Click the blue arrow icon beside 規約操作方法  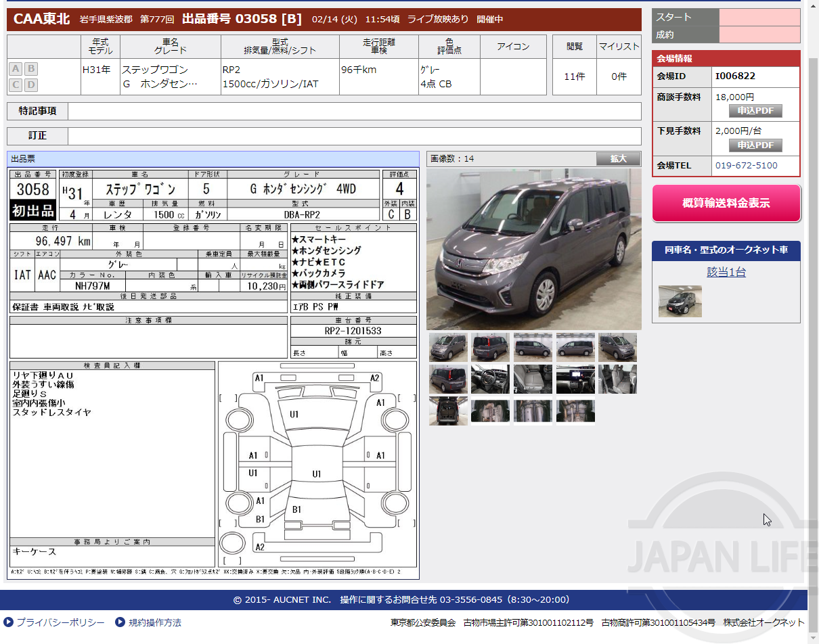tap(120, 622)
